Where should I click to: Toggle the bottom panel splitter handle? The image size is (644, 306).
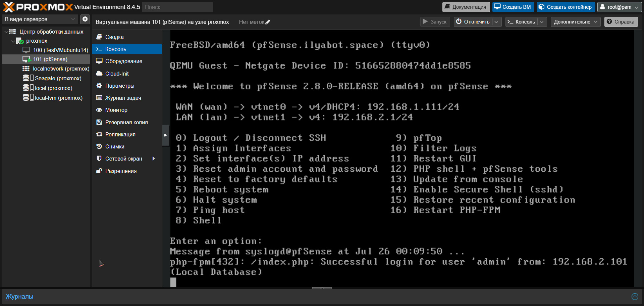coord(322,288)
